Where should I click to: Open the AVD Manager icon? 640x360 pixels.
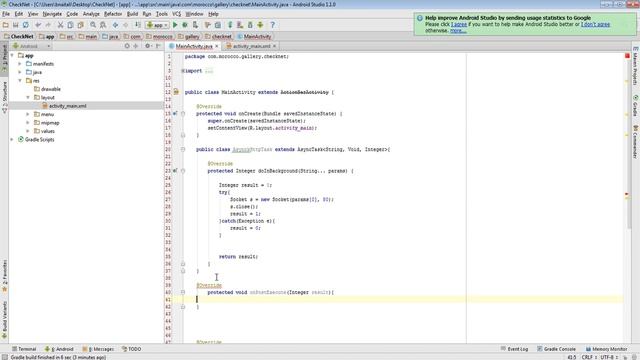coord(240,25)
